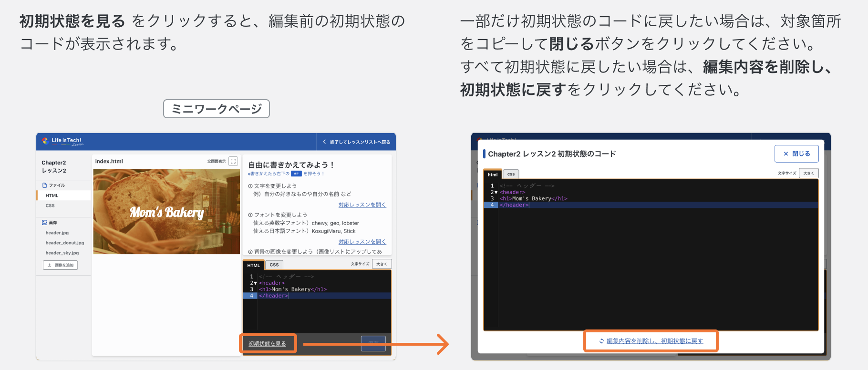Click the 閉じる button in the dialog
This screenshot has width=868, height=370.
point(796,154)
